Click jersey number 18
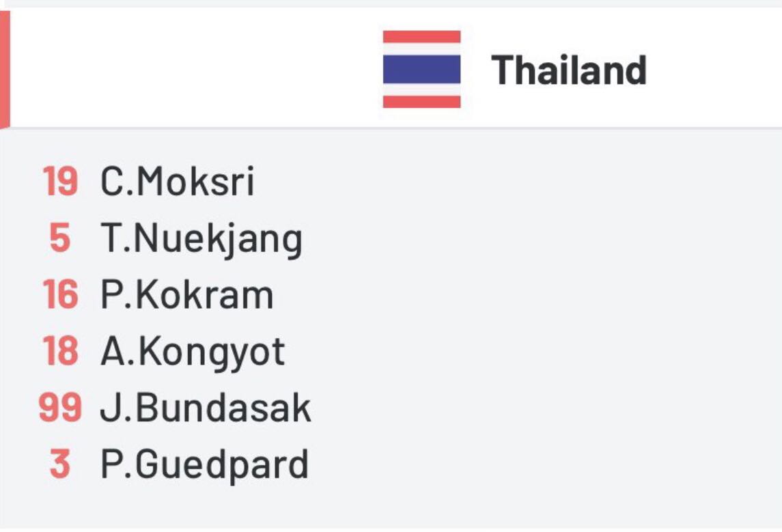782x532 pixels. tap(60, 351)
